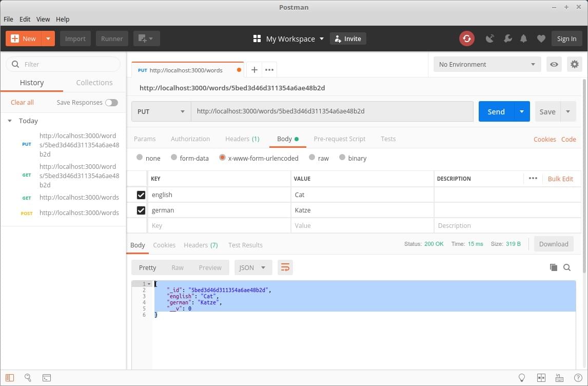Screen dimensions: 588x386
Task: Open Postman console icon in status bar
Action: pyautogui.click(x=46, y=378)
